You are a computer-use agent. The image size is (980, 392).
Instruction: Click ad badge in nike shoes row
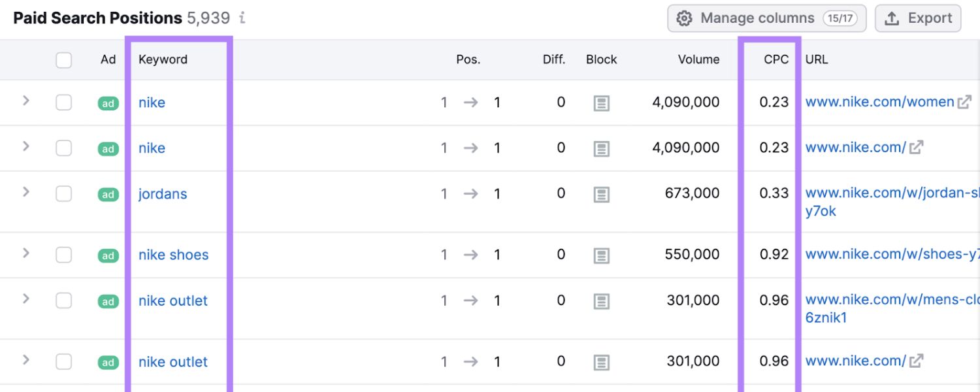(108, 255)
